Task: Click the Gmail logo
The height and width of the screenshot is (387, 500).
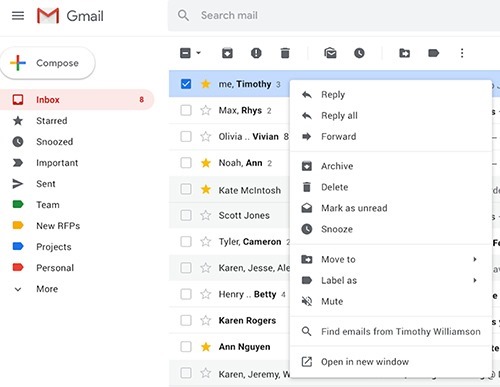Action: 70,16
